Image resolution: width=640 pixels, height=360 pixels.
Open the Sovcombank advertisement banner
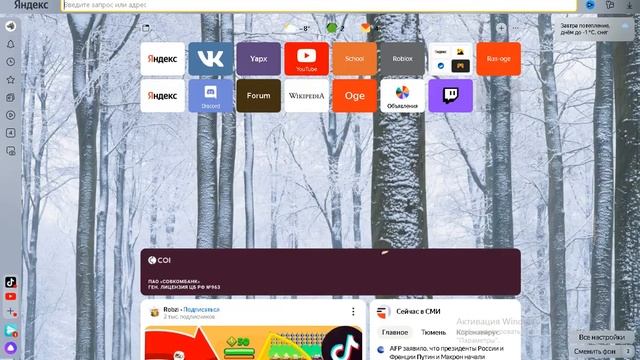coord(331,272)
